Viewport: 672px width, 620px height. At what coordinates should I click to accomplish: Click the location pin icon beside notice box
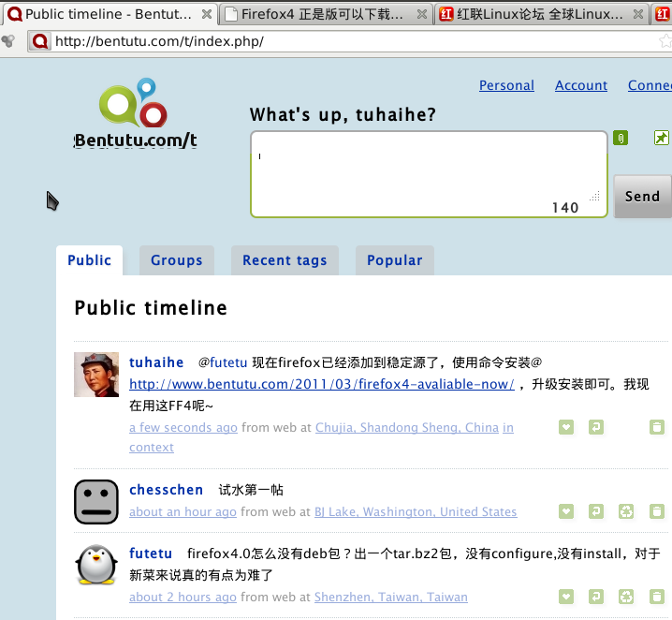(662, 138)
